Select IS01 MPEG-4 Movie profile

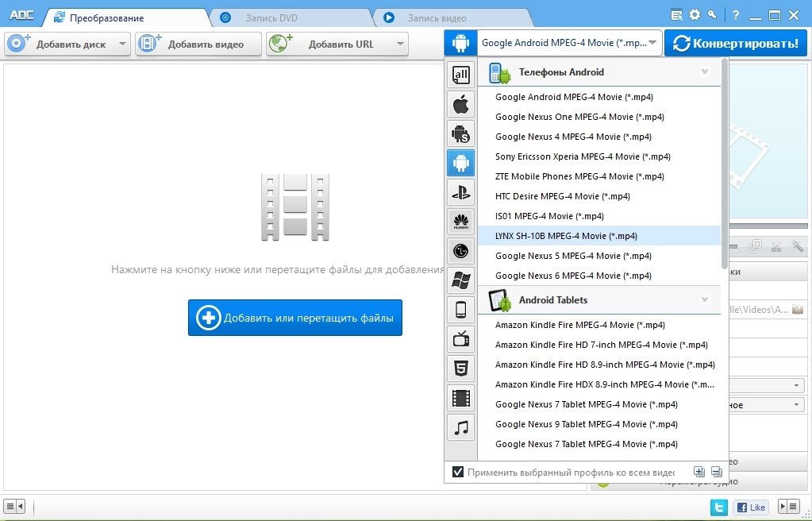point(599,216)
